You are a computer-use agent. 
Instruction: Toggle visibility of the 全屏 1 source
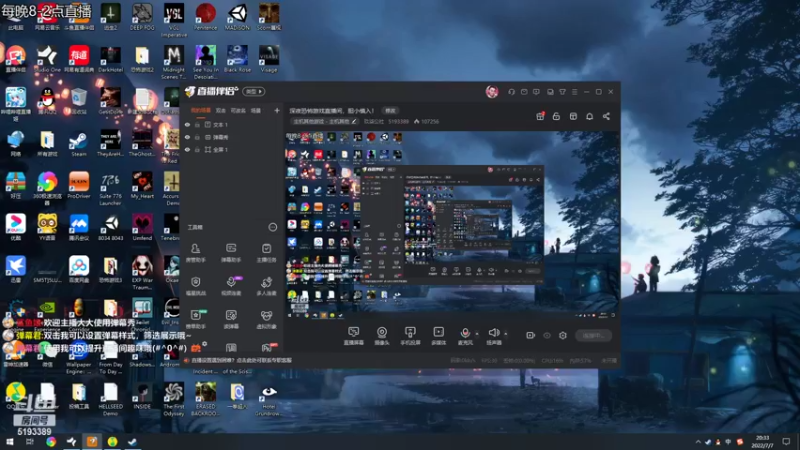pos(187,149)
